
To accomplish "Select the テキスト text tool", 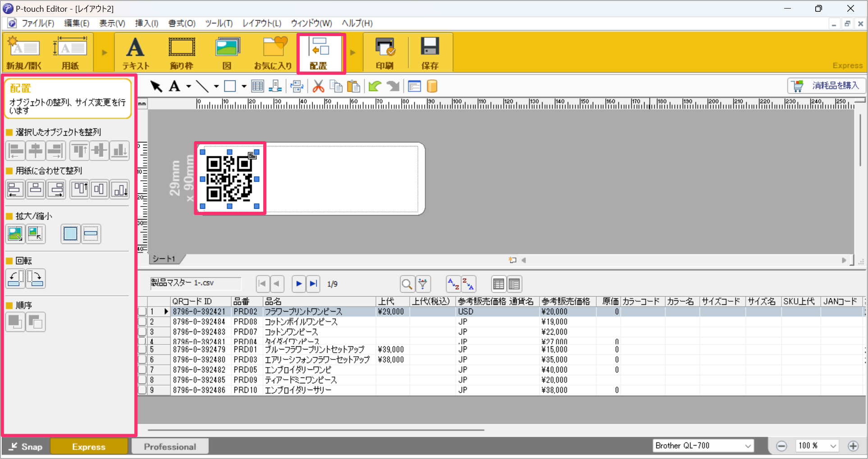I will click(x=136, y=53).
